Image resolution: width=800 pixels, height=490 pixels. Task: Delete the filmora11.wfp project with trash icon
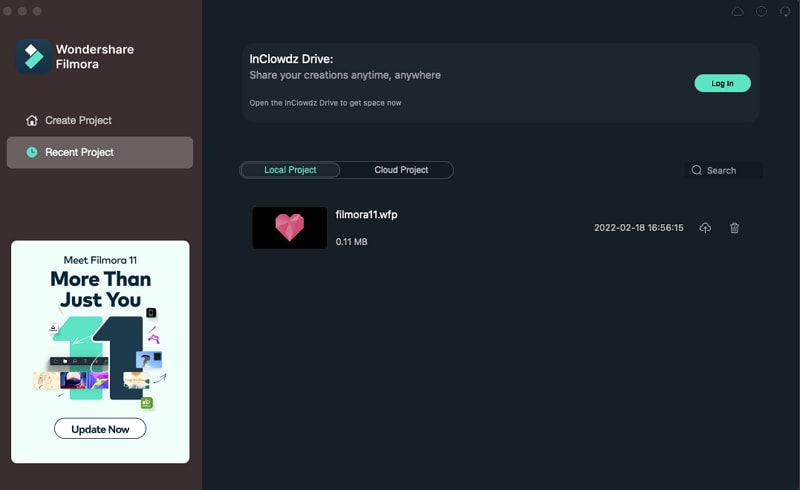734,228
